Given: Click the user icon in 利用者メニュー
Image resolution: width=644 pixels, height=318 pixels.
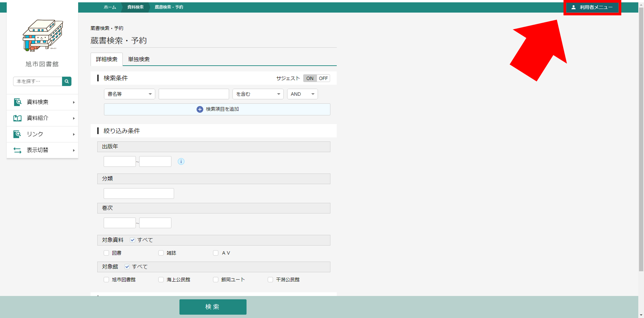Looking at the screenshot, I should [574, 7].
